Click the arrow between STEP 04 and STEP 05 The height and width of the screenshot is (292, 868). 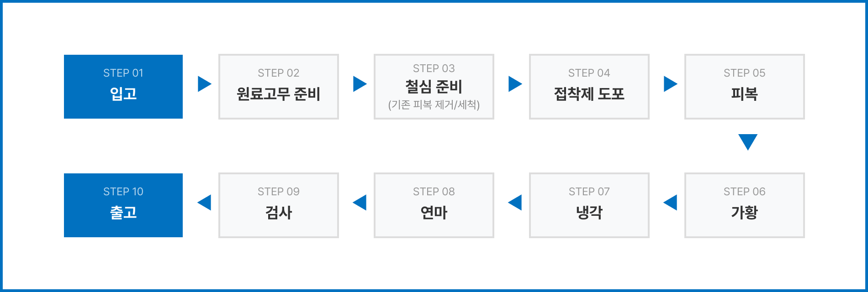(670, 84)
